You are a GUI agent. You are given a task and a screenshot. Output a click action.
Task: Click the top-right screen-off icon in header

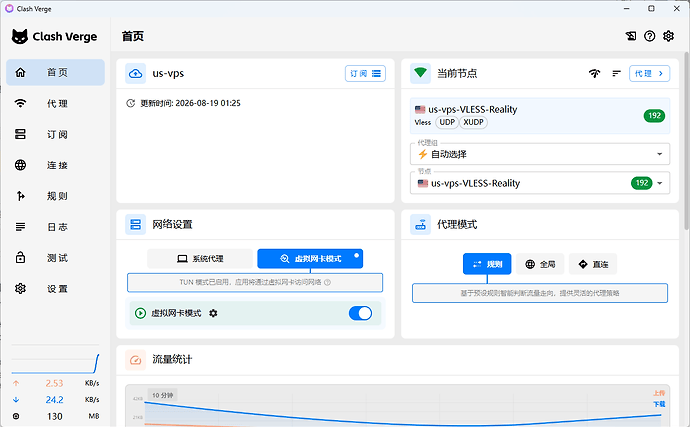[x=631, y=36]
